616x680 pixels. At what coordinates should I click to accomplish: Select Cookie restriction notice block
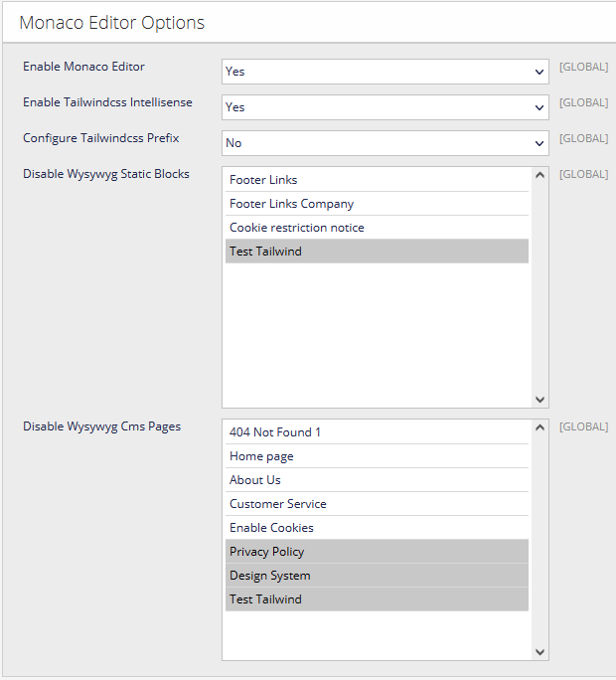[x=377, y=228]
